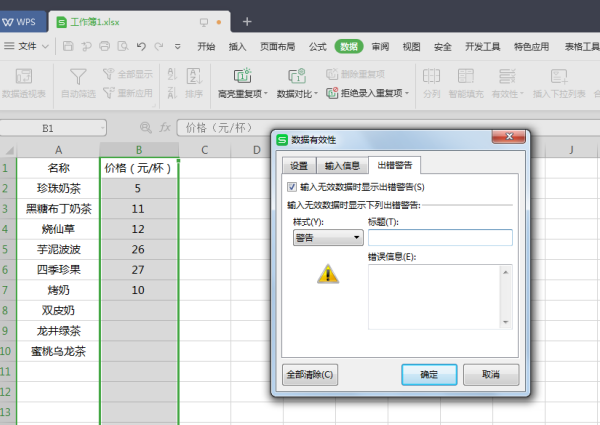Image resolution: width=600 pixels, height=425 pixels.
Task: Open the quick access toolbar customize arrow
Action: [x=178, y=47]
